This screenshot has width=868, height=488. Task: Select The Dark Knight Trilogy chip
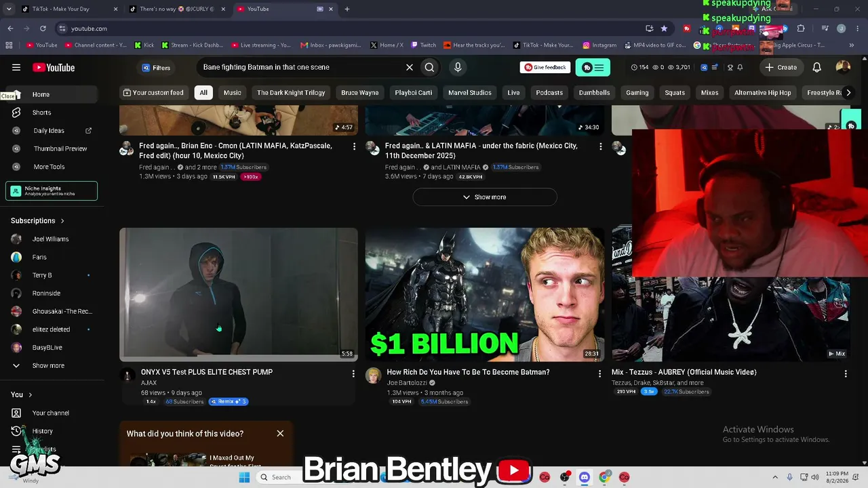pos(291,92)
